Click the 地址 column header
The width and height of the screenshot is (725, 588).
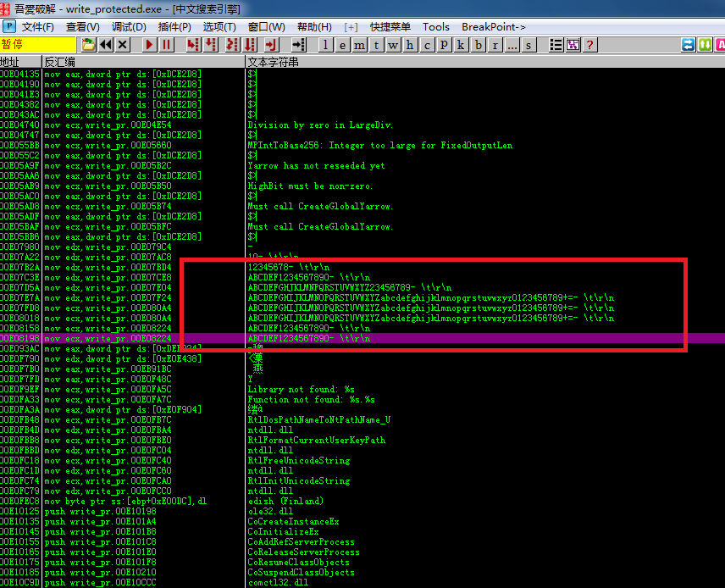pyautogui.click(x=20, y=62)
